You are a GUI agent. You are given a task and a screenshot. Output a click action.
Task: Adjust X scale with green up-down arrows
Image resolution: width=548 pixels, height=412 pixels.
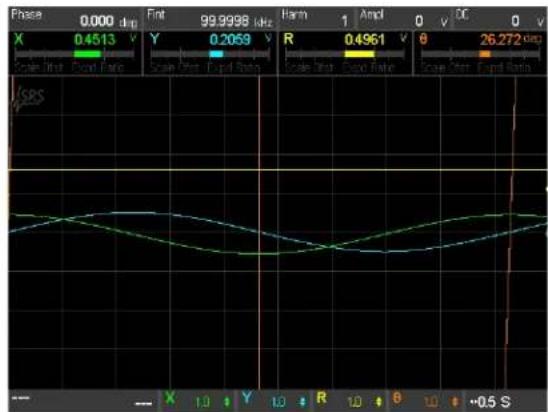click(x=227, y=402)
